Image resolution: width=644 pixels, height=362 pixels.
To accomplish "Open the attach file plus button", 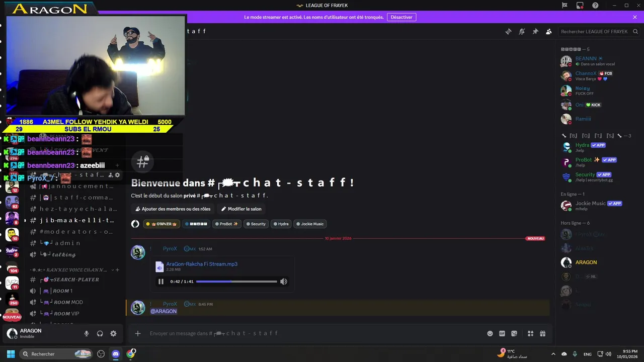I will click(x=137, y=333).
